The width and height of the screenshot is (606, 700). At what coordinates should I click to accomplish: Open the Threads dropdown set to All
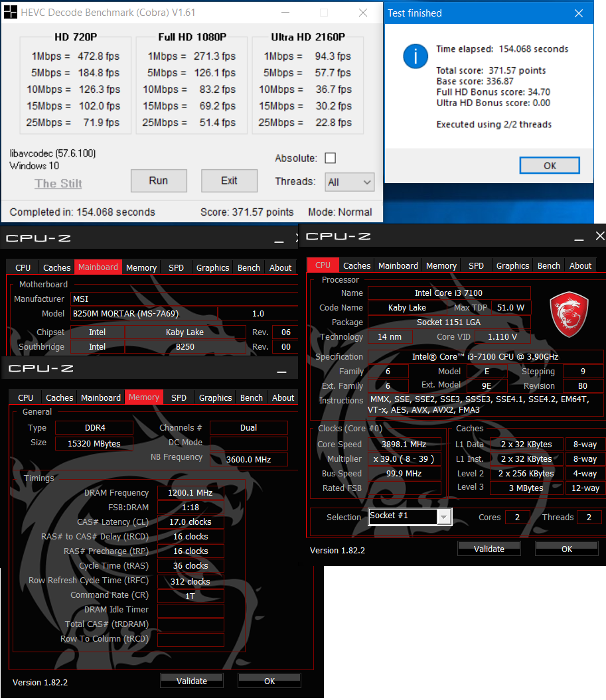(x=349, y=182)
